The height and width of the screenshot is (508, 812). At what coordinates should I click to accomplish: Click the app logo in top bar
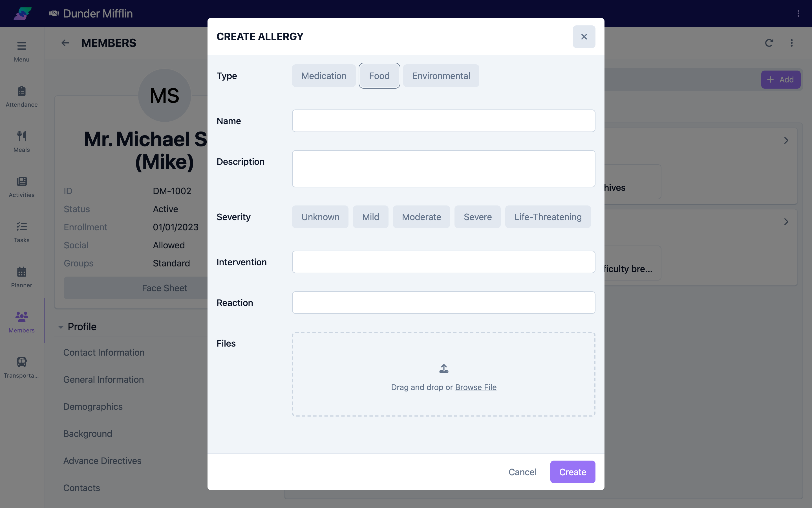pyautogui.click(x=23, y=14)
